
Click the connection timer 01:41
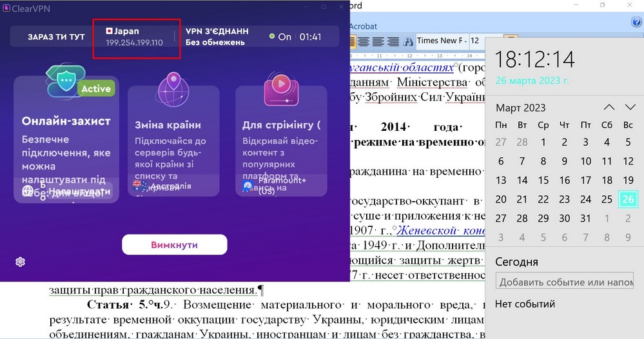point(310,37)
